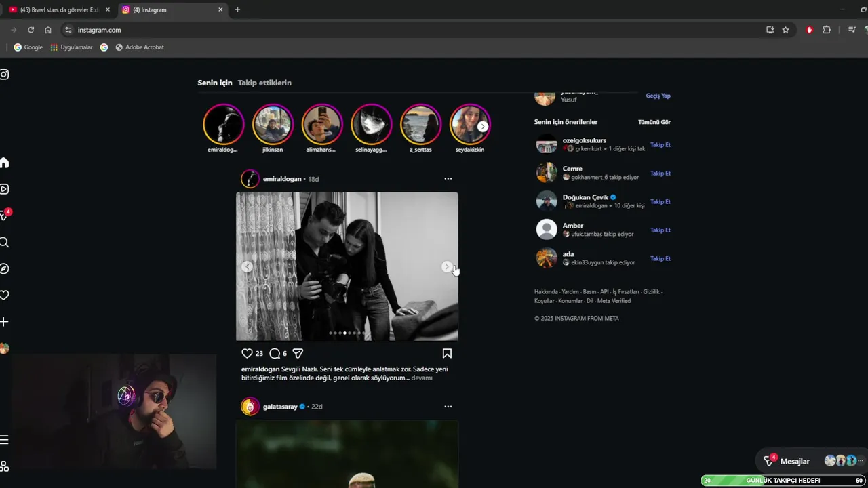Follow ada with Takip Et

pos(660,259)
